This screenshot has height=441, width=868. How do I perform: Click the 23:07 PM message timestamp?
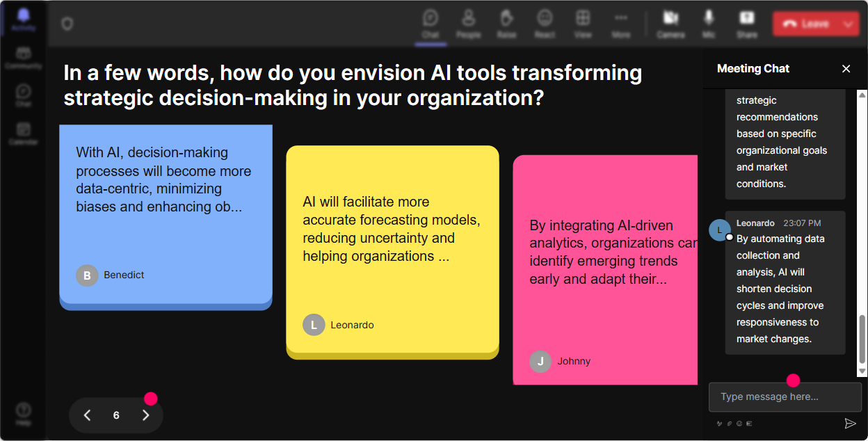tap(802, 223)
